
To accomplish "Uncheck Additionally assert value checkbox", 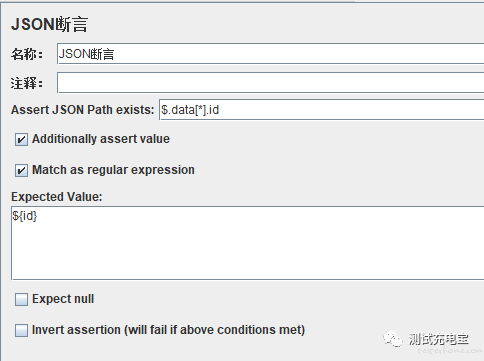I will 21,139.
